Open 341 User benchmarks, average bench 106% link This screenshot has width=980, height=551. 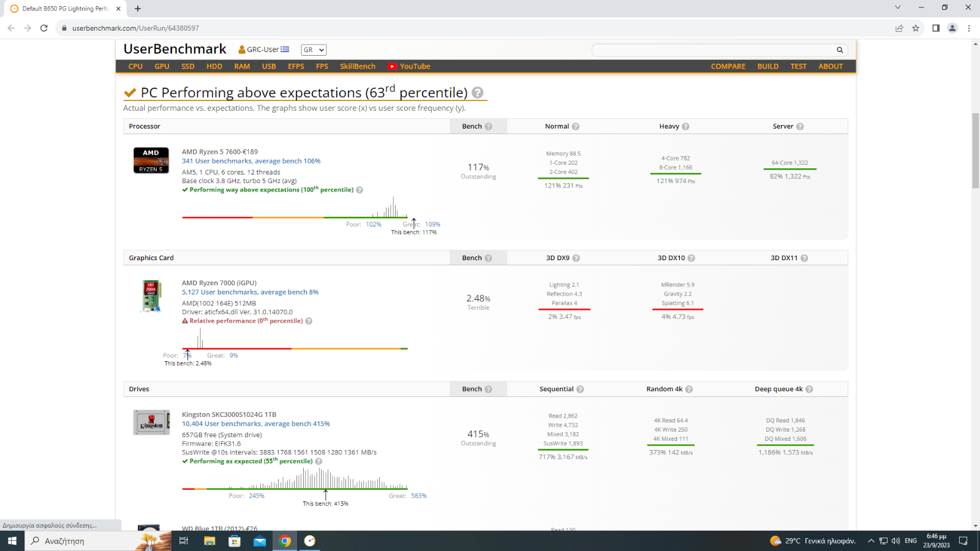(251, 161)
